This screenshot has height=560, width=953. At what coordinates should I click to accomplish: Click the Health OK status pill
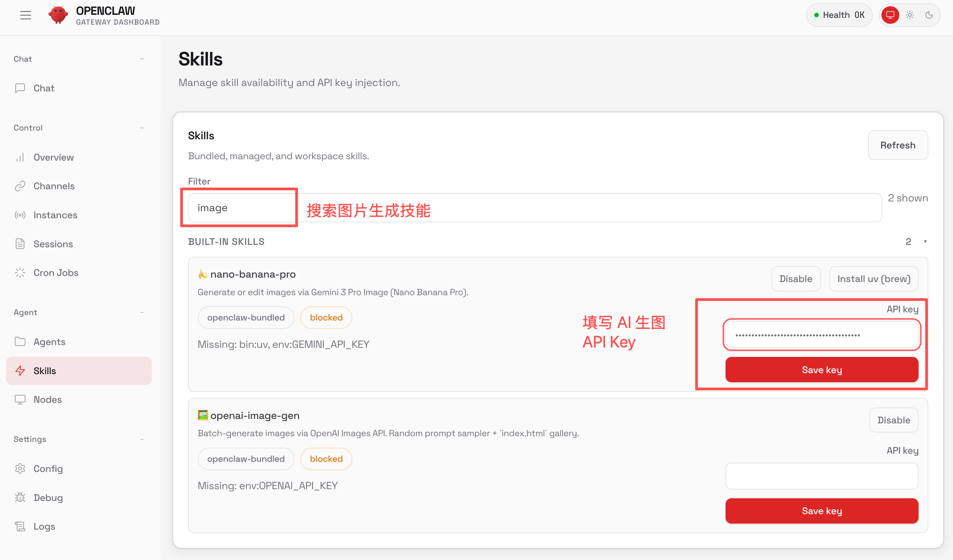tap(839, 15)
